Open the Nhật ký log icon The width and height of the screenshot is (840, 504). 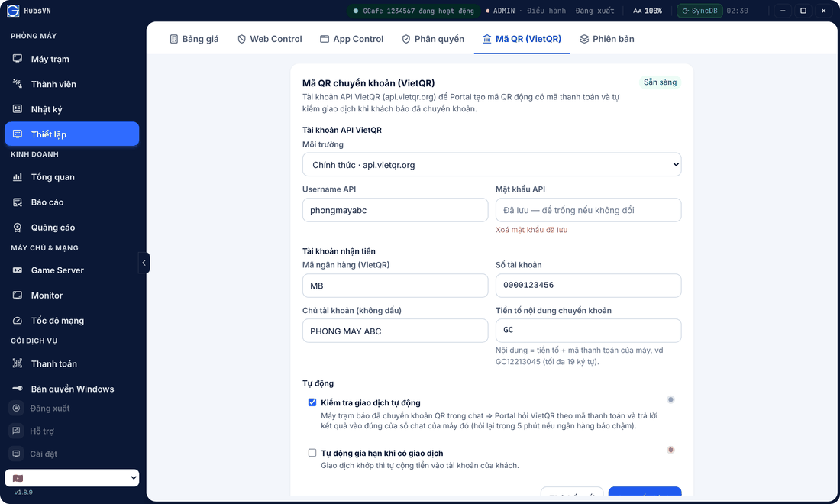coord(17,108)
